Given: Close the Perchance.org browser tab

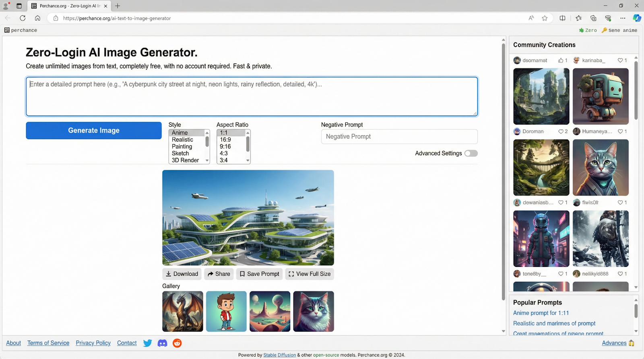Looking at the screenshot, I should coord(105,6).
